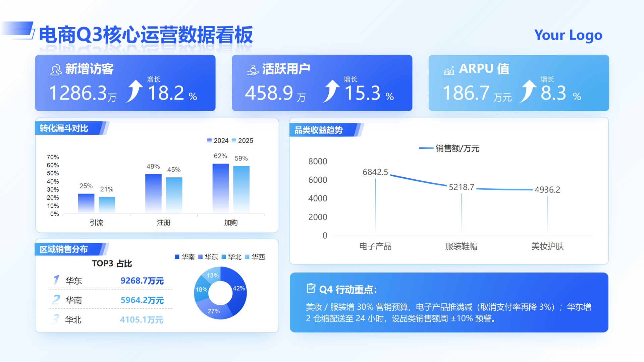Image resolution: width=644 pixels, height=362 pixels.
Task: Click the 2024 legend color square
Action: point(209,140)
